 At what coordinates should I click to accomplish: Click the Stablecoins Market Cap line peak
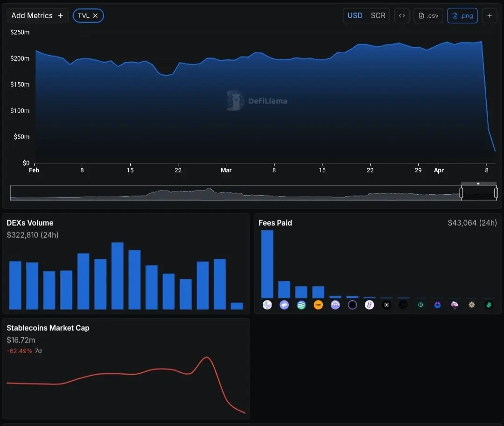pos(207,357)
